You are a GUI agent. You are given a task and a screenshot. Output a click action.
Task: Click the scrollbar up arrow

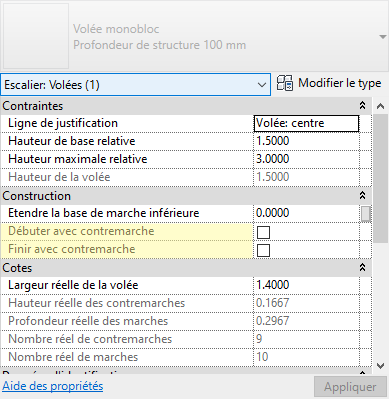tap(380, 106)
